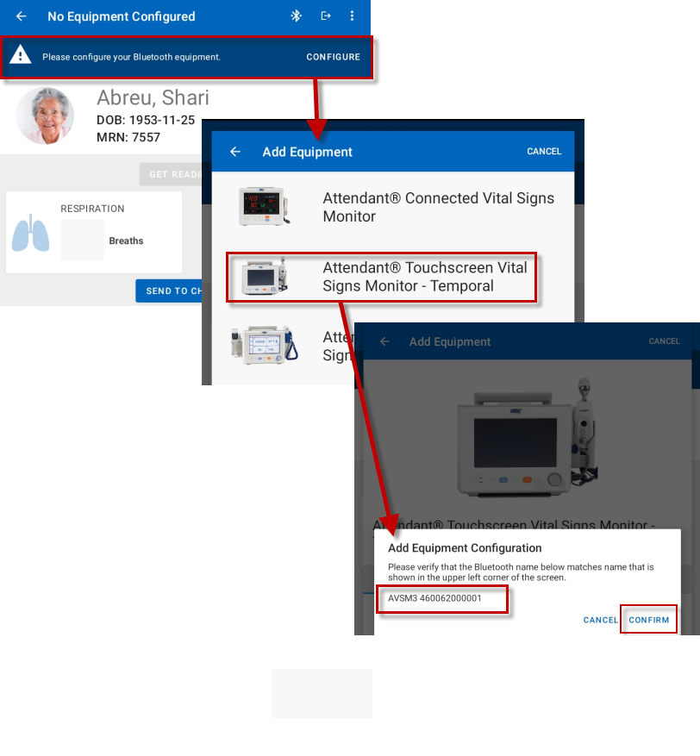
Task: Click the Get Reading button
Action: [x=171, y=174]
